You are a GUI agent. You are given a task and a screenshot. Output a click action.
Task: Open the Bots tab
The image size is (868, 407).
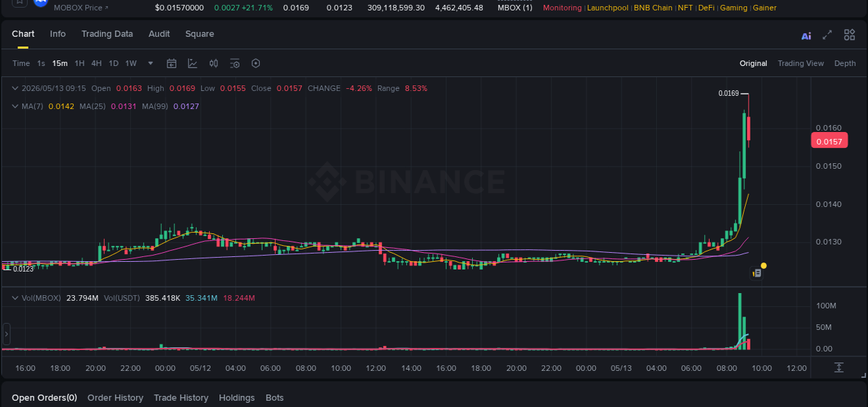275,398
